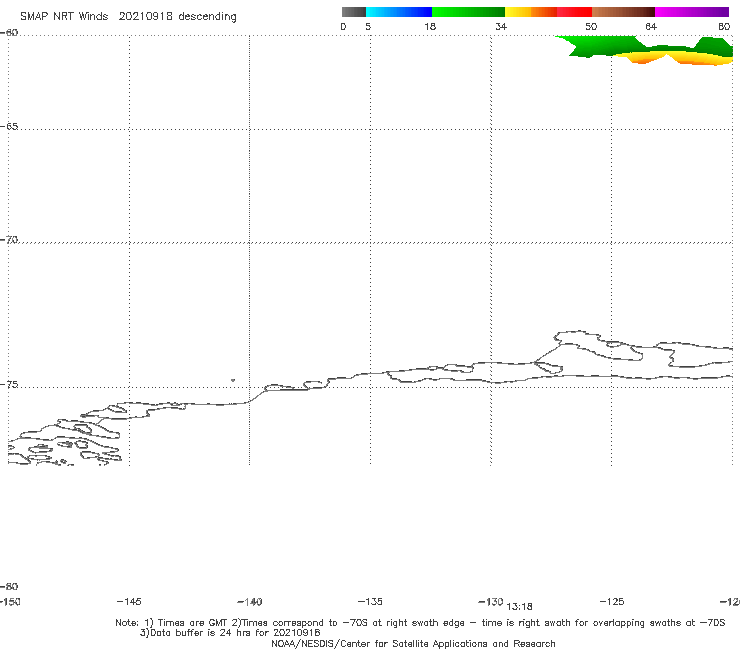Image resolution: width=740 pixels, height=650 pixels.
Task: Click the longitude label '-125'
Action: (612, 602)
